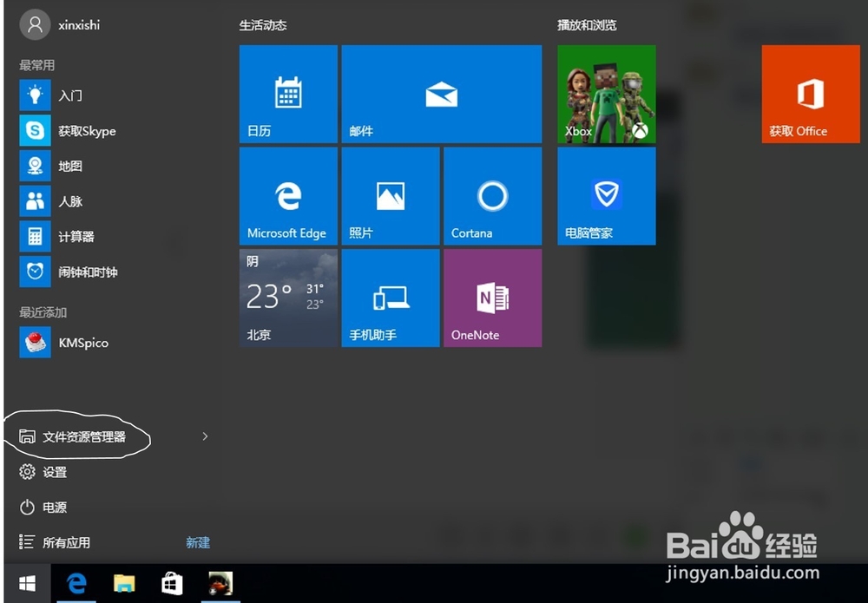Launch the 照片 (Photos) tile

[390, 195]
